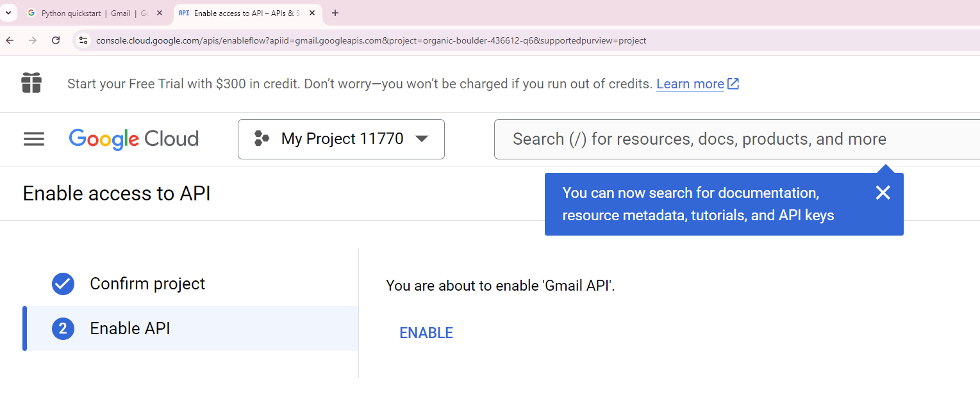Viewport: 980px width, 395px height.
Task: Select the Enable API step
Action: point(130,328)
